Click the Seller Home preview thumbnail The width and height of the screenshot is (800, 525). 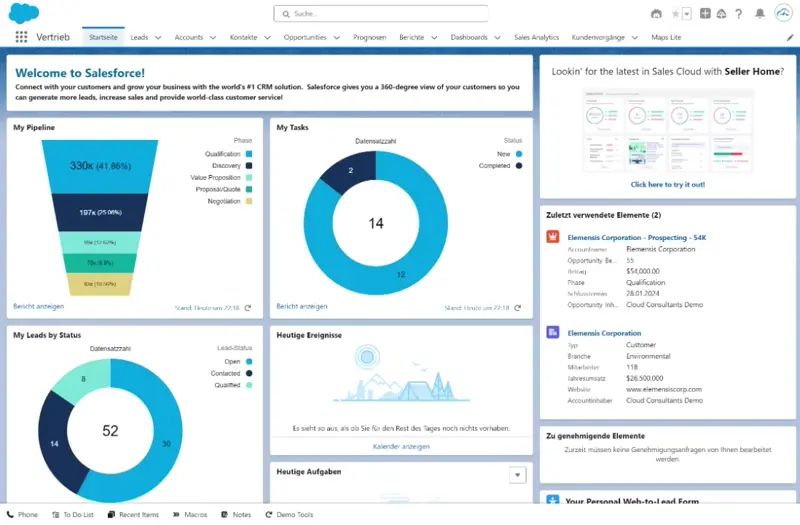tap(667, 130)
